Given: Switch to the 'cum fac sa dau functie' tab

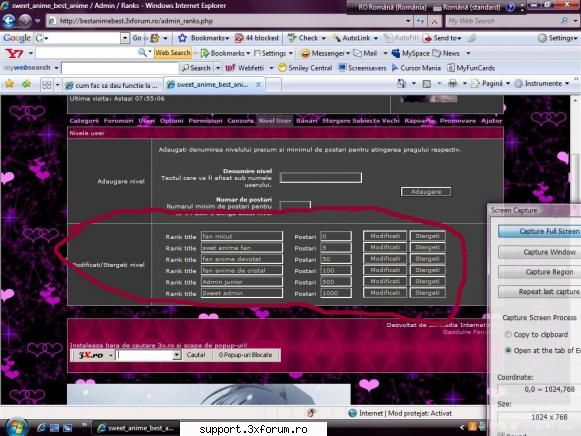Looking at the screenshot, I should 113,85.
